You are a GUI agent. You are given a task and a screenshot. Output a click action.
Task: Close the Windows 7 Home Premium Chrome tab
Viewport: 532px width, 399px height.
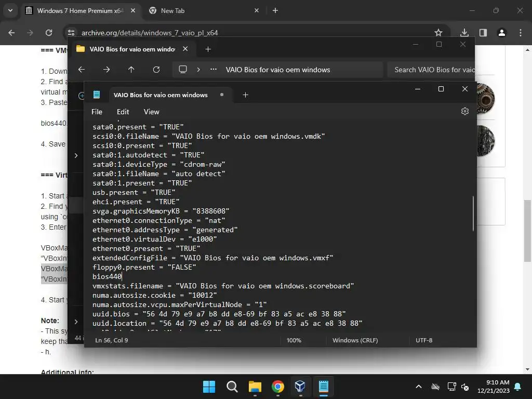coord(133,10)
